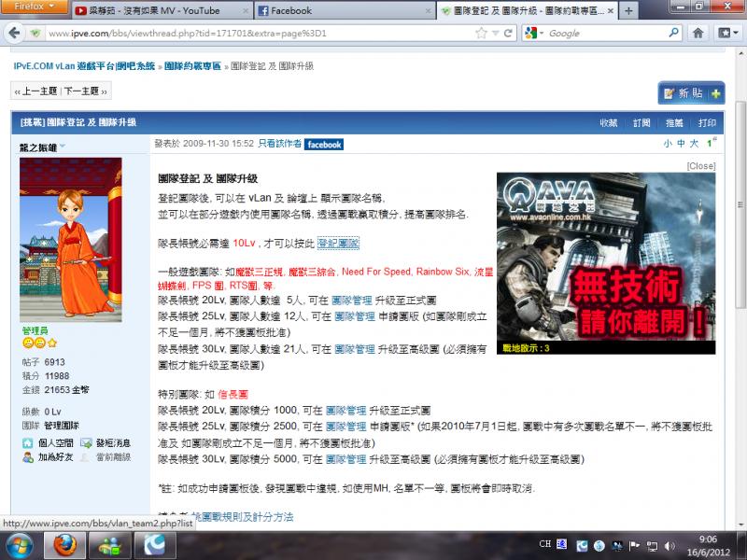
Task: Close the Facebook tab
Action: (x=428, y=10)
